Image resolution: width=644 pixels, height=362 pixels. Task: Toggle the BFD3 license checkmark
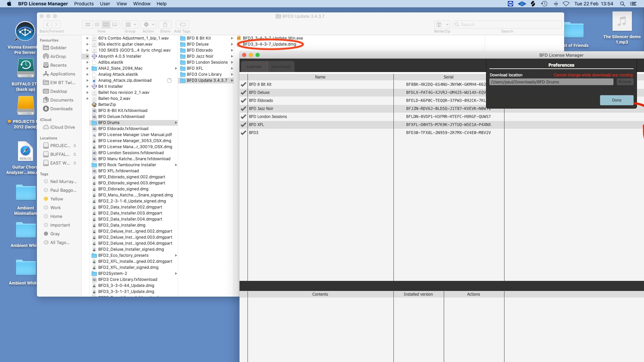(244, 133)
